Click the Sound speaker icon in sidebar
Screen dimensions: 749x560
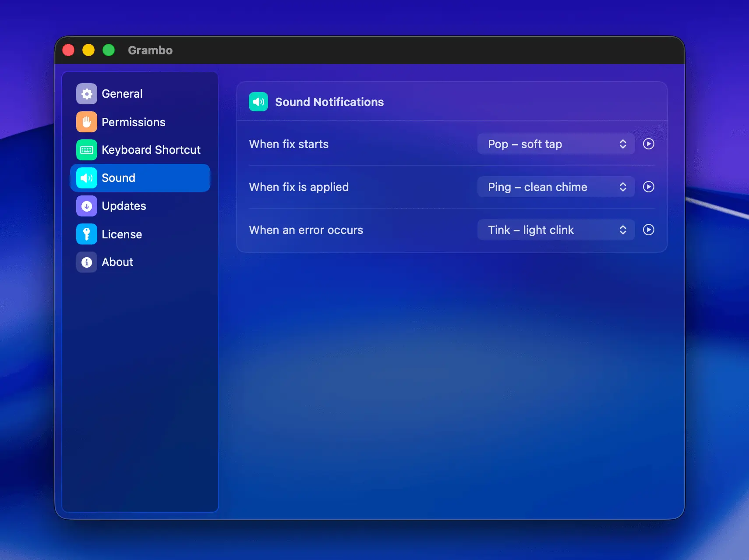pos(87,178)
